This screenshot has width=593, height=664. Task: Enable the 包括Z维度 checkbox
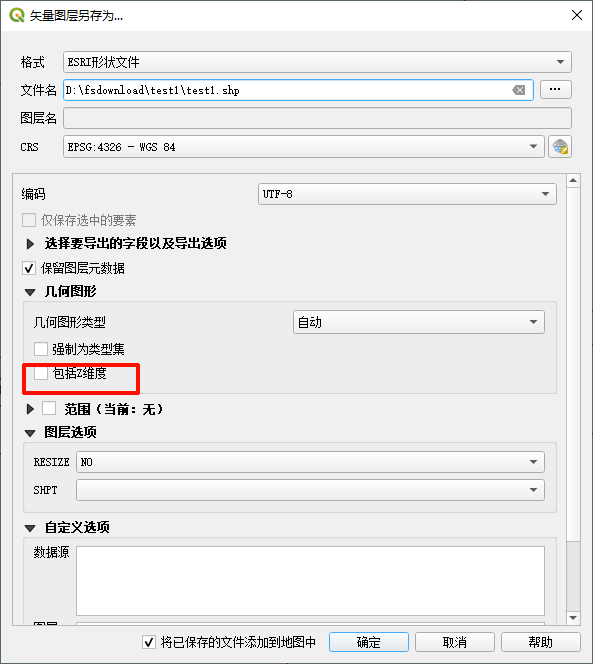point(41,373)
